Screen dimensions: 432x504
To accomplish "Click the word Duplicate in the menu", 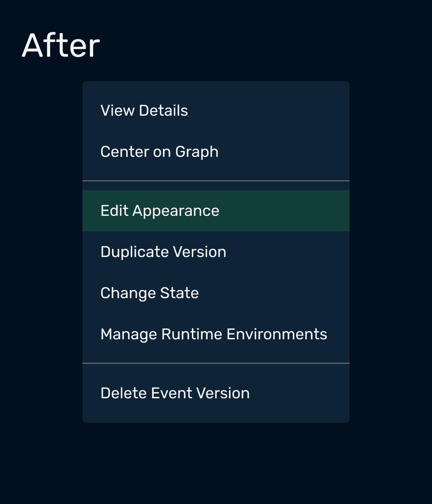I will 135,253.
